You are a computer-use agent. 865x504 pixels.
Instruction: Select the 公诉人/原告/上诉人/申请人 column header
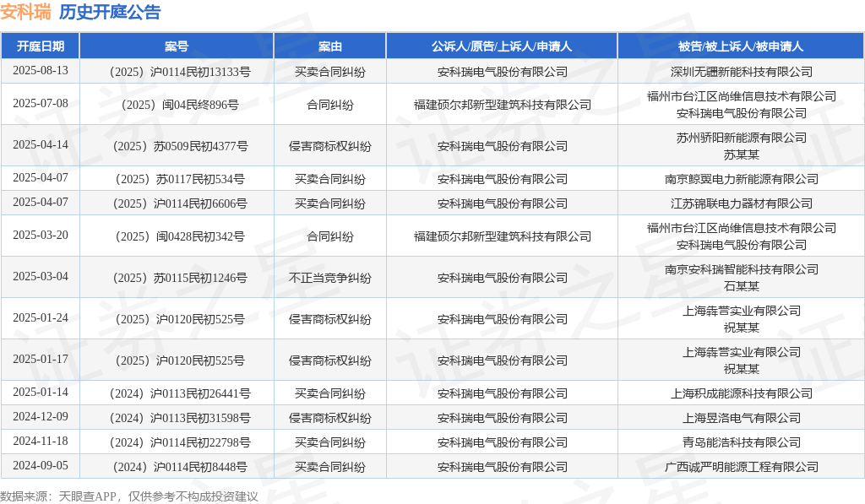click(x=502, y=46)
